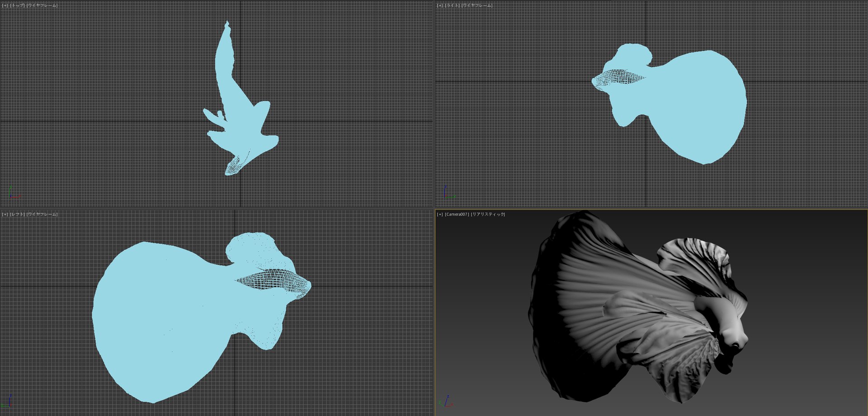Viewport: 868px width, 416px height.
Task: Open the ライト view label menu
Action: [452, 5]
